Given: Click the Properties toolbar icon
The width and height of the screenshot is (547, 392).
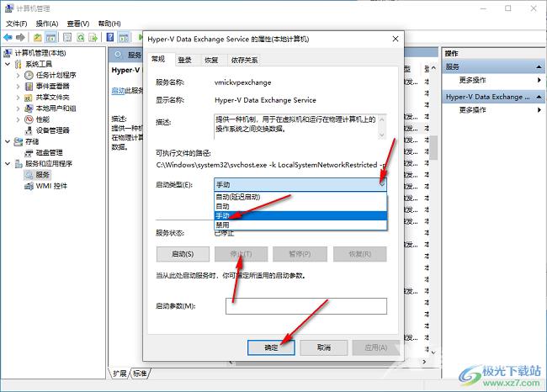Looking at the screenshot, I should pos(67,37).
